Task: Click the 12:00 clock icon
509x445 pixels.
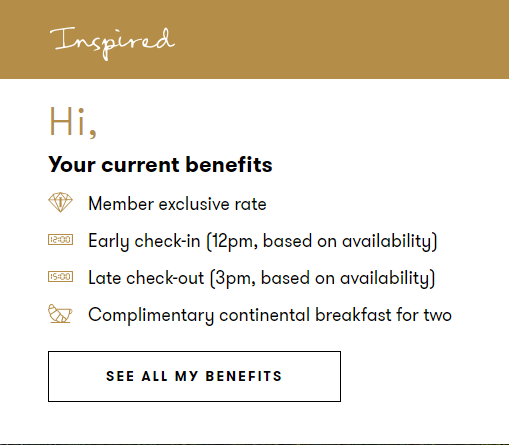Action: (x=60, y=240)
